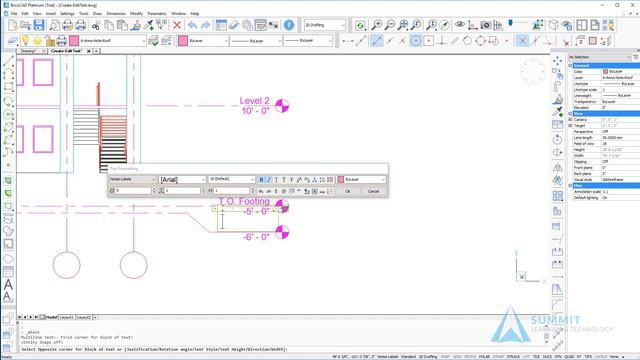
Task: Click the Copy icon in the main toolbar
Action: click(109, 25)
